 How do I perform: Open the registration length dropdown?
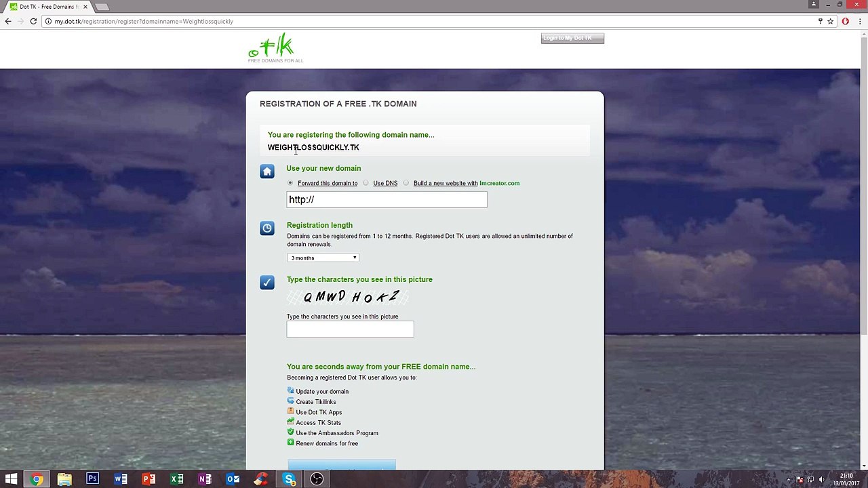click(x=323, y=258)
